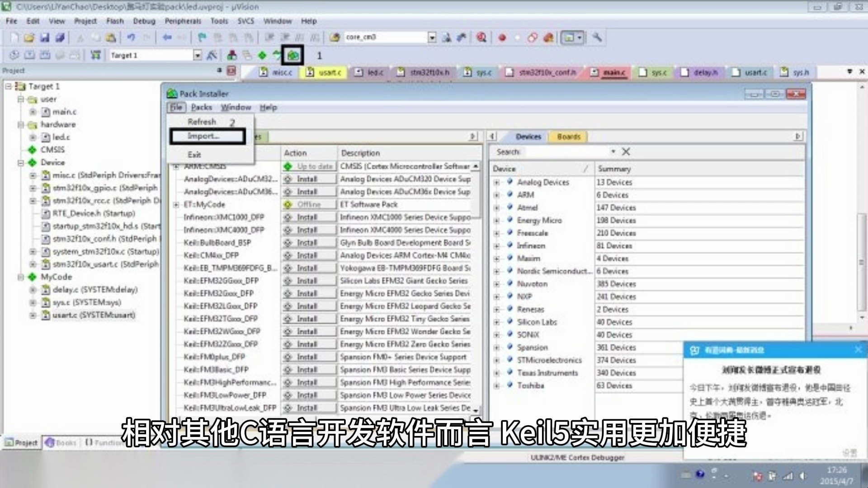Open Find in Files toolbar icon
The height and width of the screenshot is (488, 868).
point(335,38)
